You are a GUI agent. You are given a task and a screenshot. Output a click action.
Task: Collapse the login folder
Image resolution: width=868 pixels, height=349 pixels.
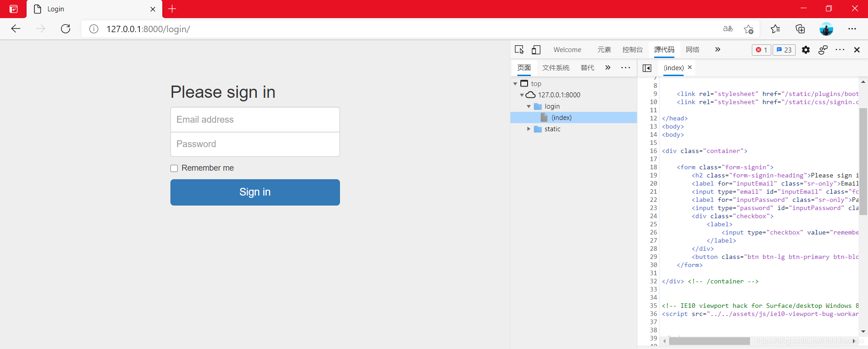click(528, 106)
